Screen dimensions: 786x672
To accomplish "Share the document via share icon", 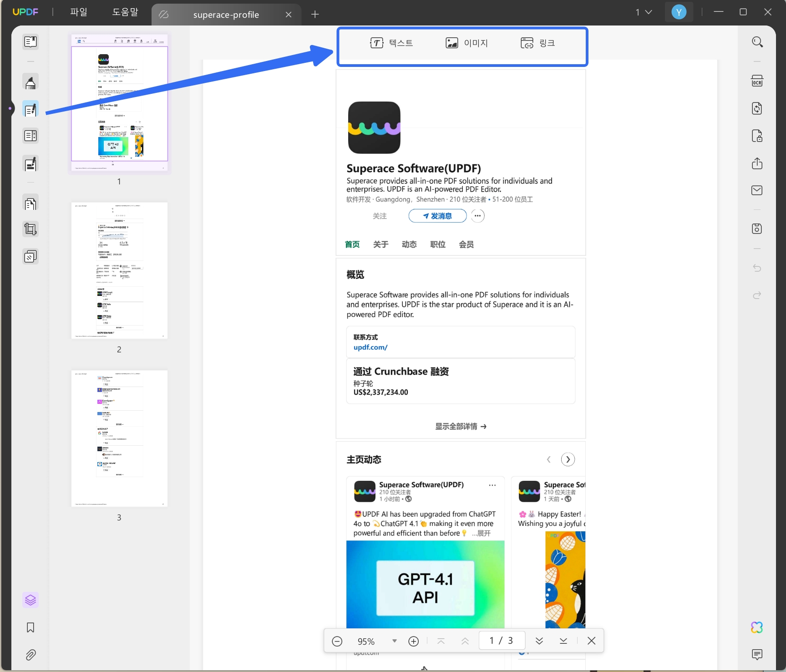I will (757, 163).
